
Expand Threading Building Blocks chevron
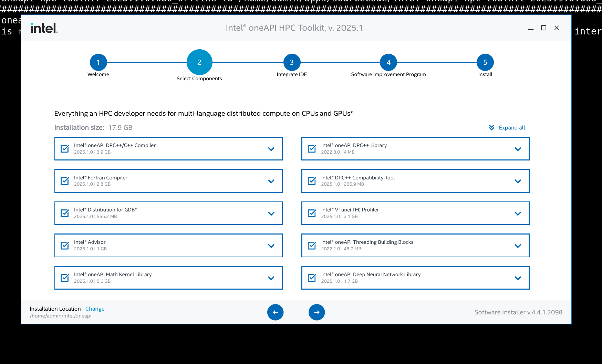pyautogui.click(x=518, y=246)
